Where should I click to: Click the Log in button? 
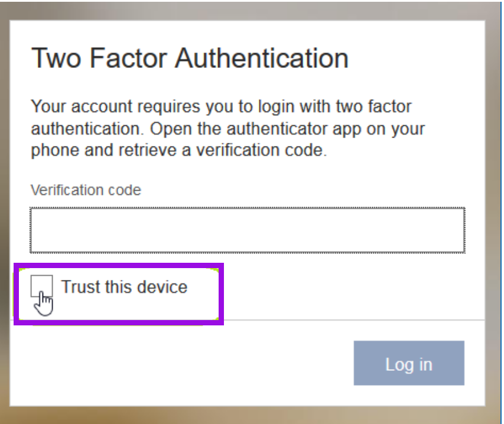click(x=409, y=363)
